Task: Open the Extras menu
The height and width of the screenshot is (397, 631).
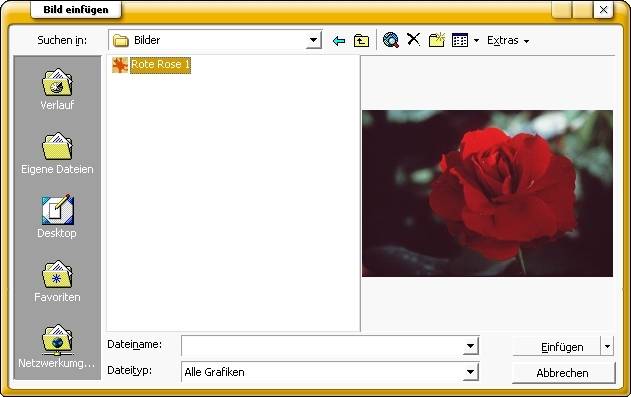Action: (x=508, y=41)
